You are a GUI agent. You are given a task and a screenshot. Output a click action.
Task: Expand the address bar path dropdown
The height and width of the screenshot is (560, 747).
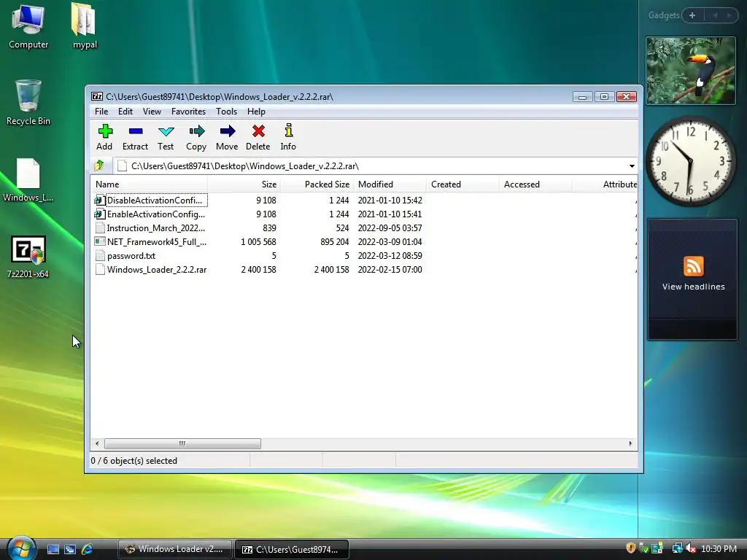[632, 166]
